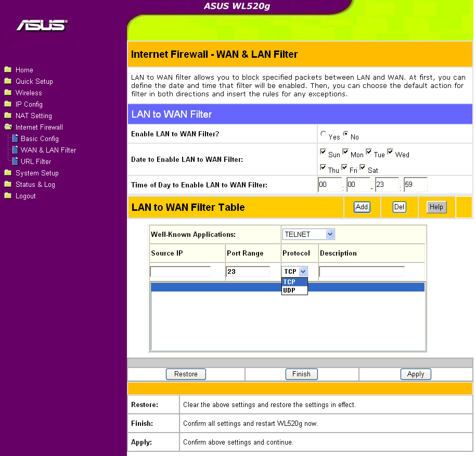Click the Add button
Image resolution: width=476 pixels, height=456 pixels.
click(x=362, y=207)
